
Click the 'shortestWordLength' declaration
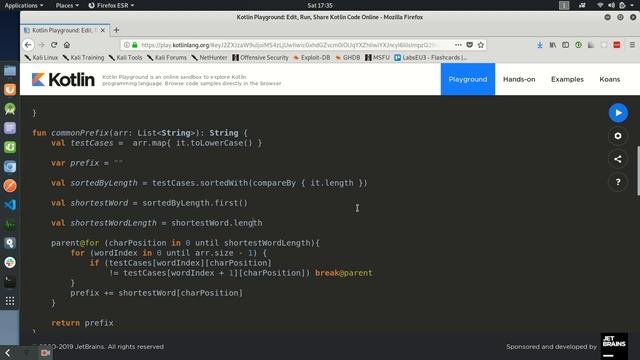113,223
